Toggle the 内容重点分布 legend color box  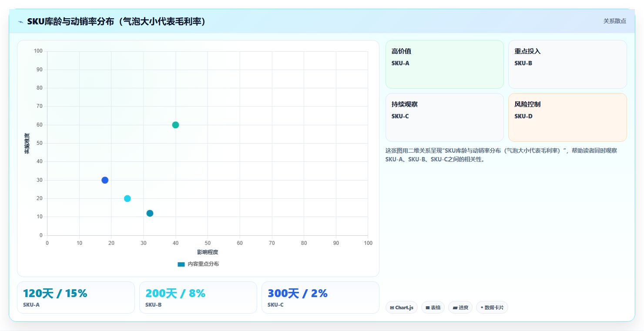coord(181,264)
